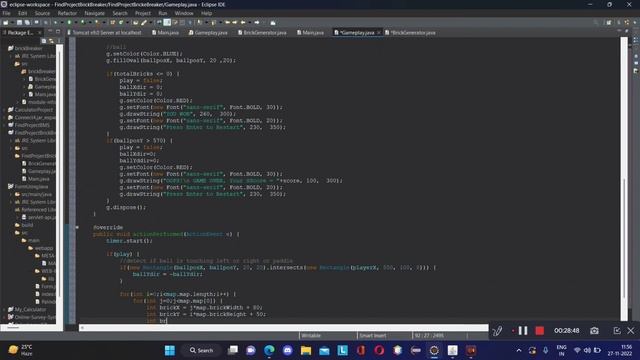Collapse the FormUsingJava project node
The height and width of the screenshot is (360, 640).
click(x=4, y=187)
